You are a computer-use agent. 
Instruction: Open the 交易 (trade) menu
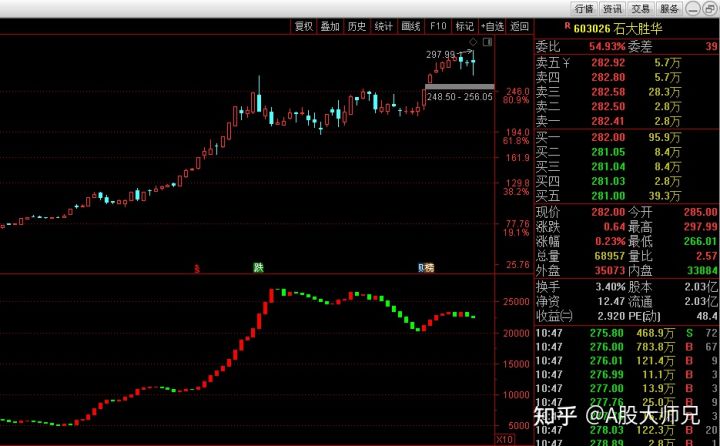pos(641,8)
